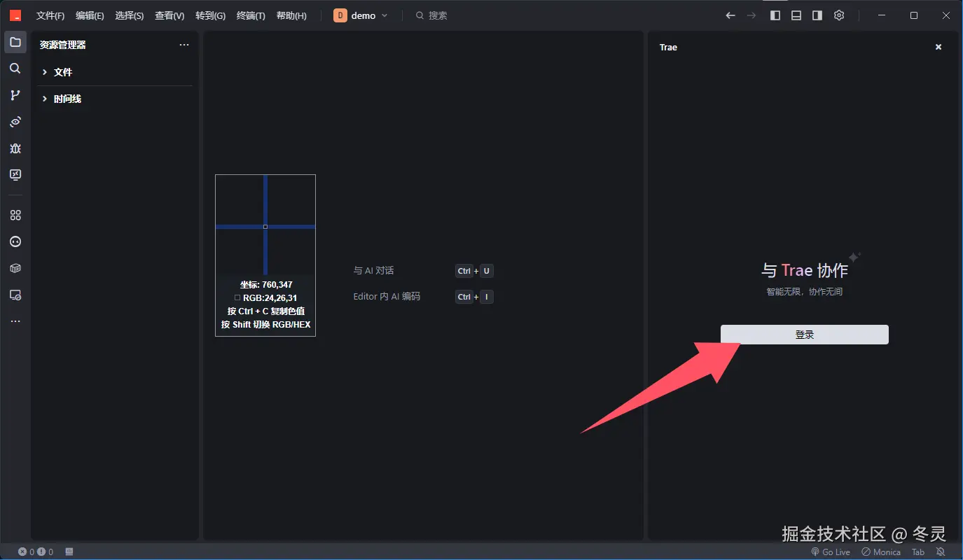Open the 终端(T) menu

click(251, 15)
